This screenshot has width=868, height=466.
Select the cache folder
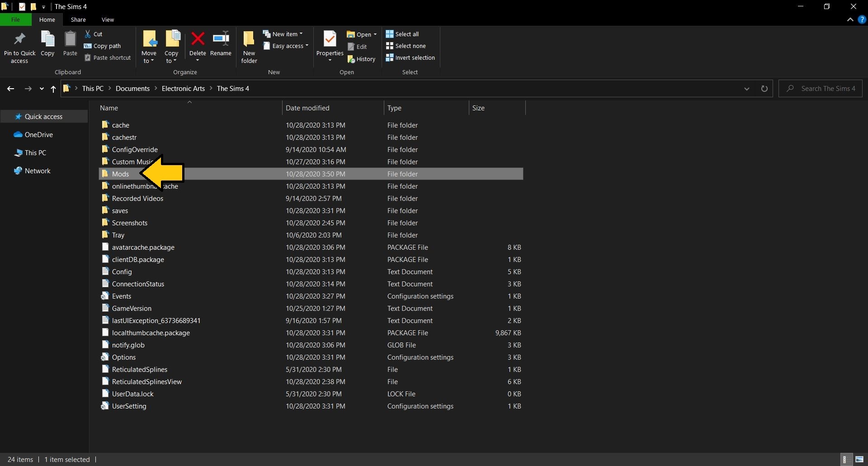pos(311,125)
